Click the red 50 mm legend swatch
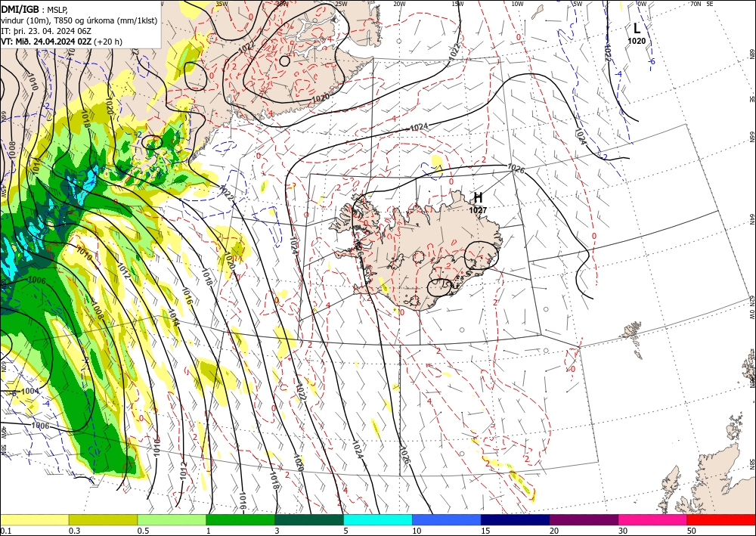The height and width of the screenshot is (536, 756). [x=721, y=519]
